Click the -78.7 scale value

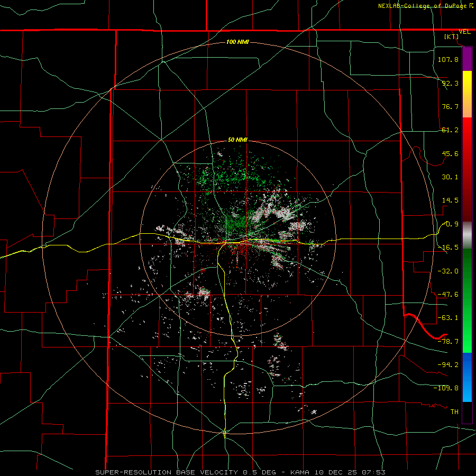click(x=448, y=342)
